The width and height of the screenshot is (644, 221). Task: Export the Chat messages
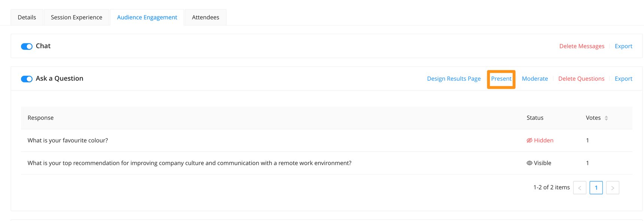tap(623, 46)
